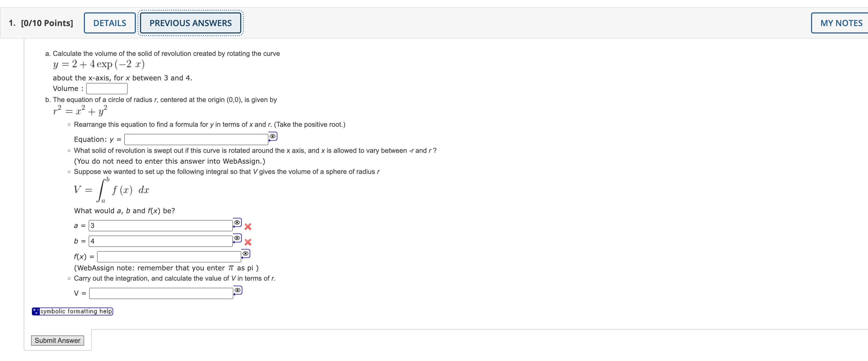Click the DETAILS button
This screenshot has height=361, width=868.
tap(109, 23)
